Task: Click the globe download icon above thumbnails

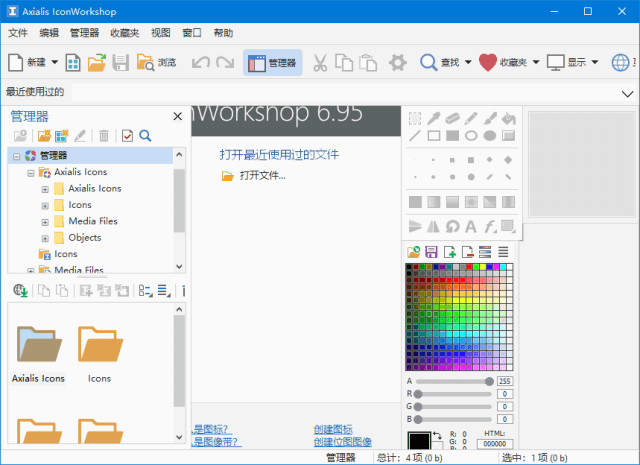Action: click(19, 290)
